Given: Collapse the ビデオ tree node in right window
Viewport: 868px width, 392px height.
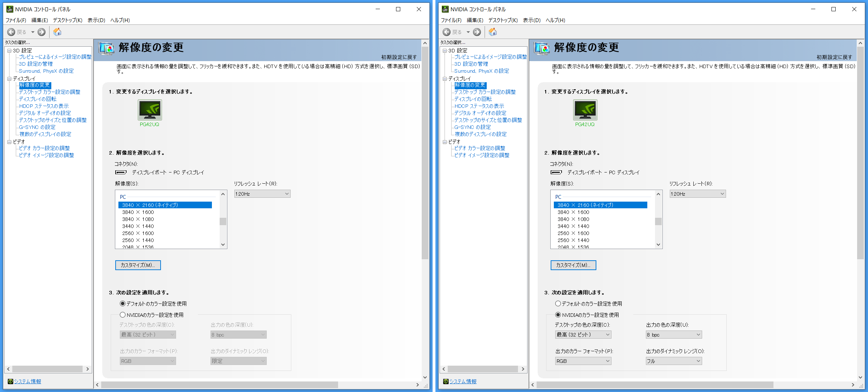Looking at the screenshot, I should pyautogui.click(x=445, y=142).
